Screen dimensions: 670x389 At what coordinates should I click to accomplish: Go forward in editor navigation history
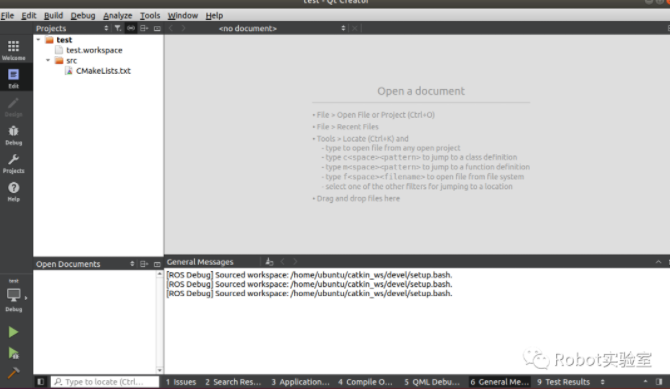tap(184, 28)
